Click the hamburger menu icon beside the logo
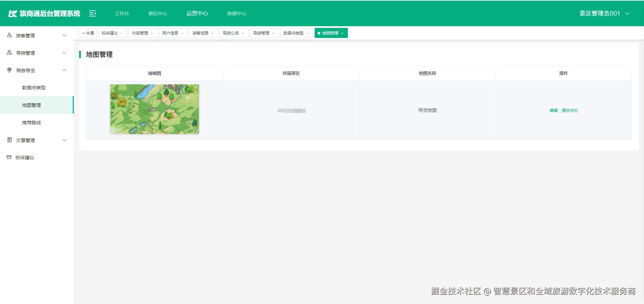This screenshot has width=644, height=304. point(92,13)
